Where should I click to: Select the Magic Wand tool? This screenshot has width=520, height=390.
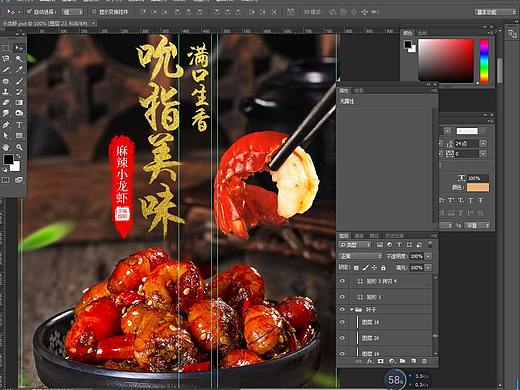[x=19, y=59]
